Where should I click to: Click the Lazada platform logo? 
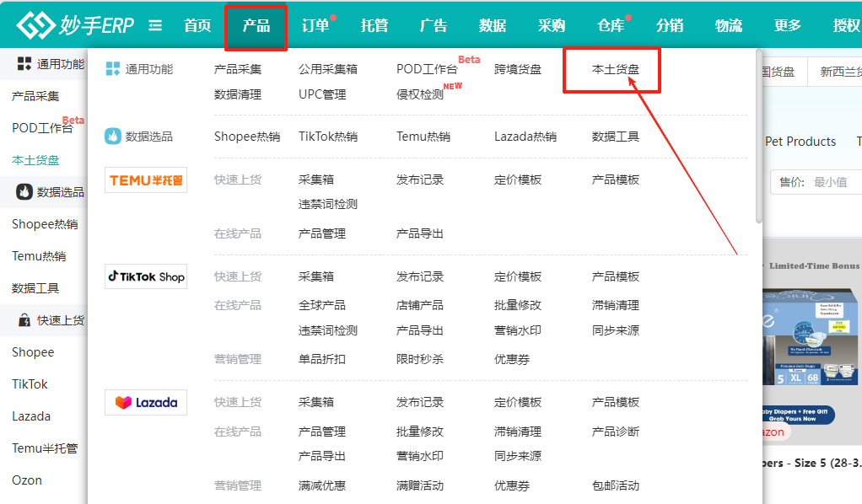pos(146,402)
